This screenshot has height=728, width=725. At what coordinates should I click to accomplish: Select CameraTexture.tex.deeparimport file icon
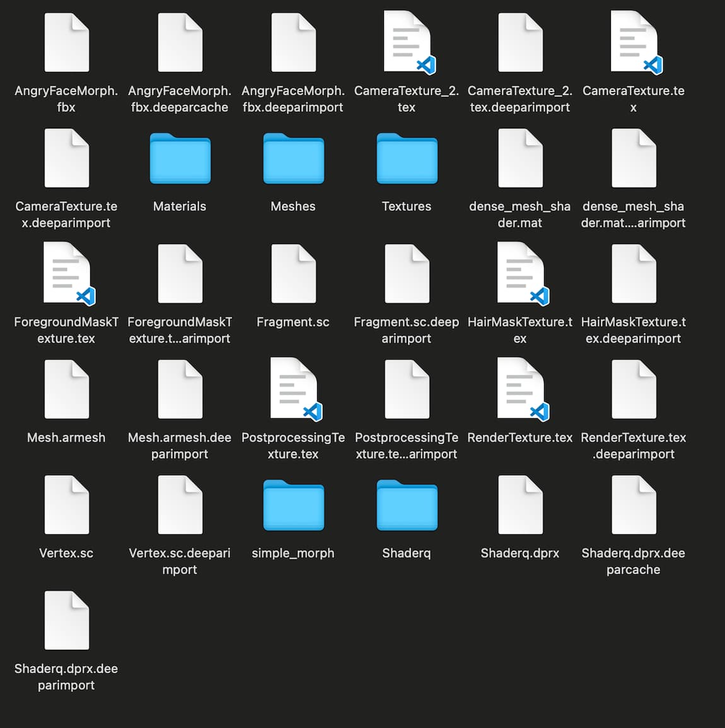coord(66,158)
